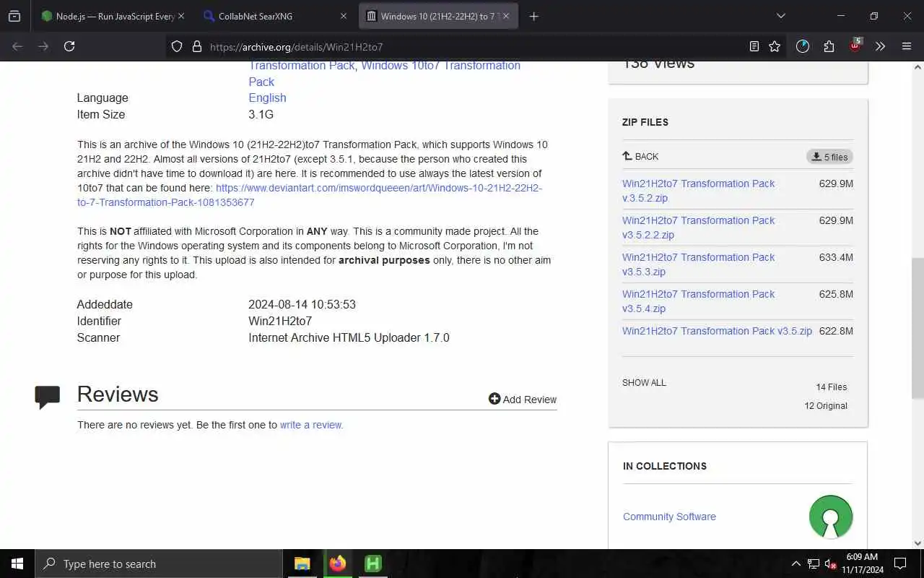
Task: Download Win21H2to7 Transformation Pack v3.5.3.zip
Action: point(698,264)
